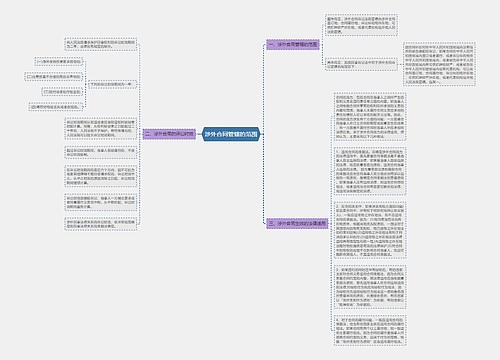
Task: Click item (二)出售质量不合格的商品未声明的
Action: [x=53, y=77]
